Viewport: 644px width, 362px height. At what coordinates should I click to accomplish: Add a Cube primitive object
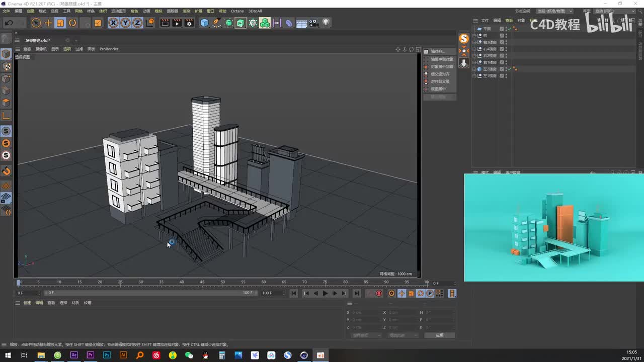coord(204,23)
